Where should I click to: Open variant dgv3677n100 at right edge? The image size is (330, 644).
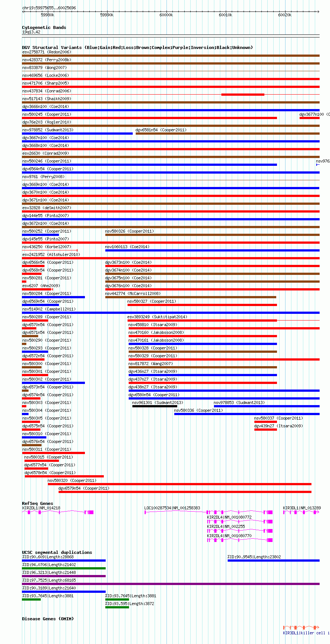(310, 118)
